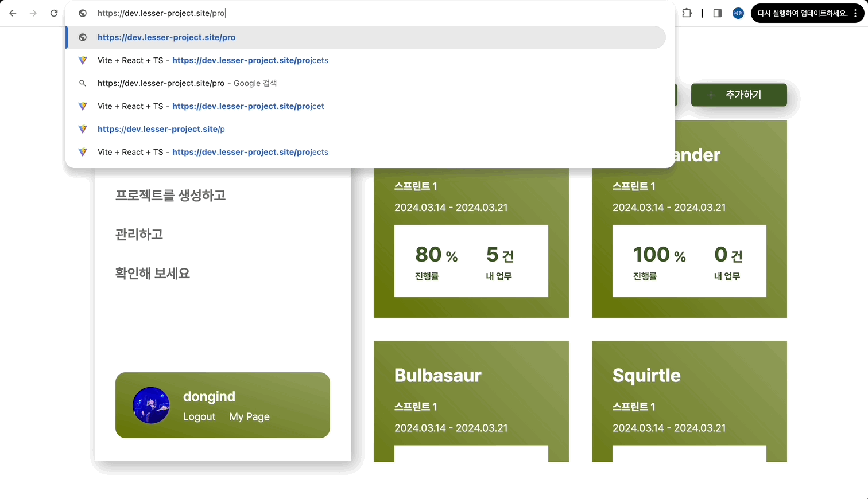Select the dev.lesser-project.site/p suggestion
Screen dimensions: 868x499
161,129
